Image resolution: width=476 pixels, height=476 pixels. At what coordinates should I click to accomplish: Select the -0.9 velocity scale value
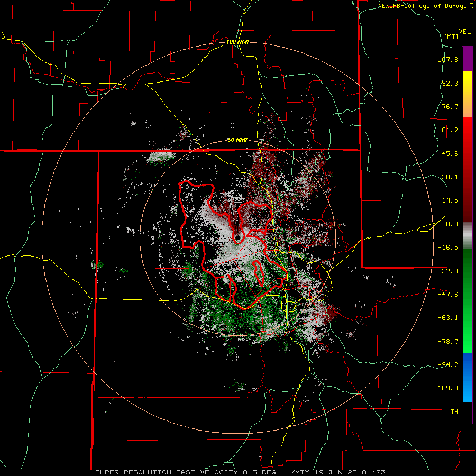pos(450,224)
